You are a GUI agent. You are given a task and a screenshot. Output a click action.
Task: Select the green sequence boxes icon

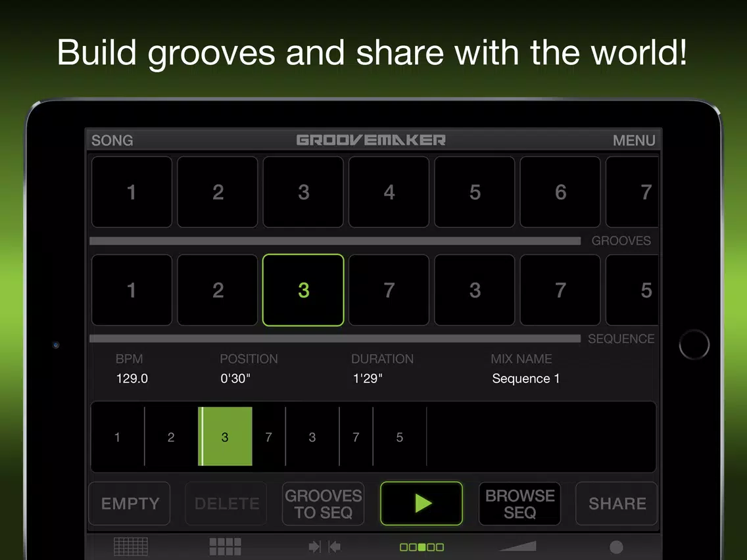[422, 547]
